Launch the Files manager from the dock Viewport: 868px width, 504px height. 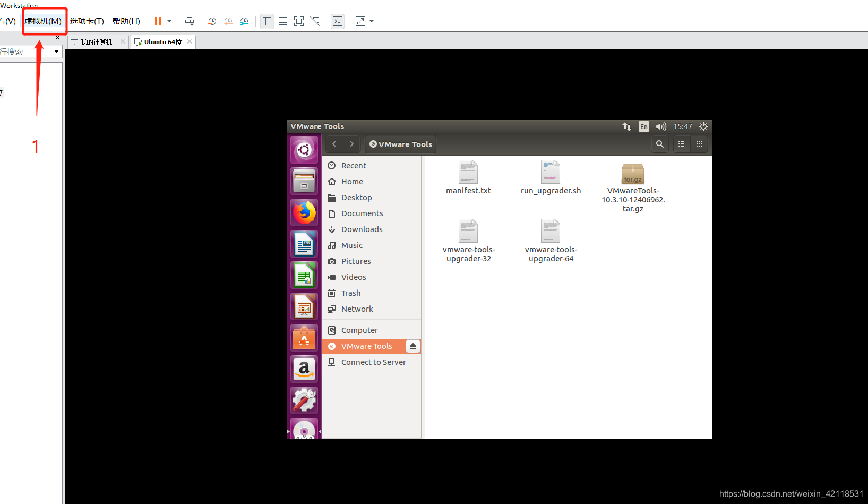[x=304, y=181]
